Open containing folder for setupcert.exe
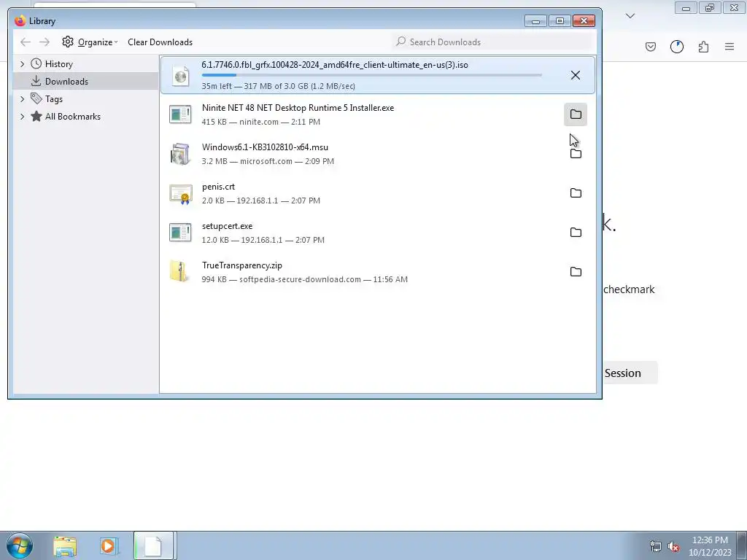This screenshot has height=560, width=747. pos(576,233)
